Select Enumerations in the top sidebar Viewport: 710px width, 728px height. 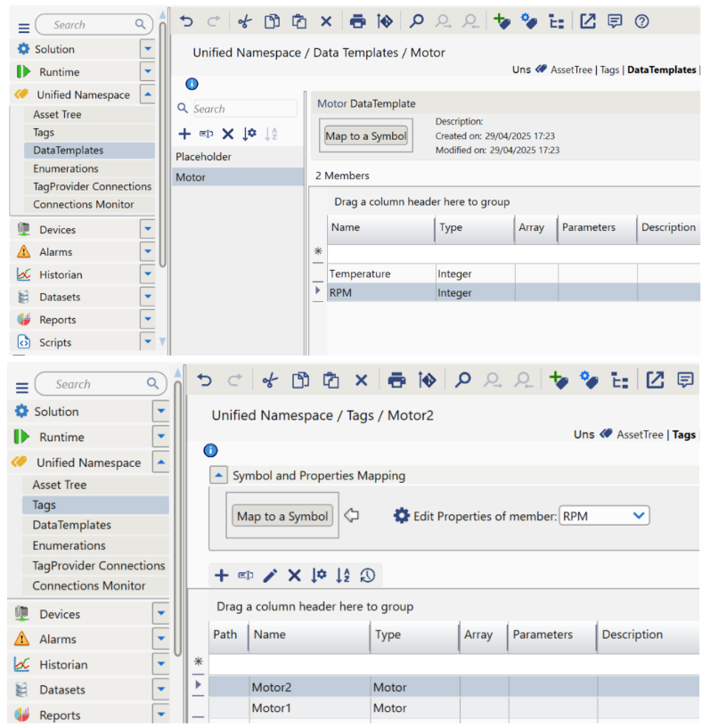tap(66, 168)
